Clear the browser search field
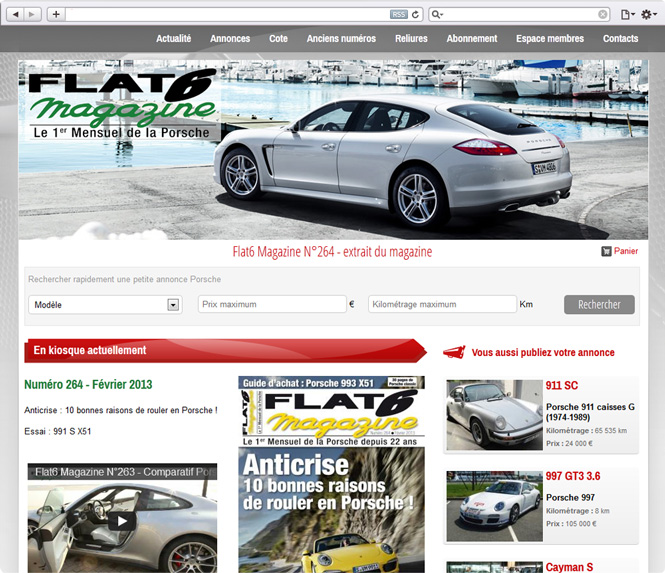This screenshot has height=573, width=665. (602, 14)
